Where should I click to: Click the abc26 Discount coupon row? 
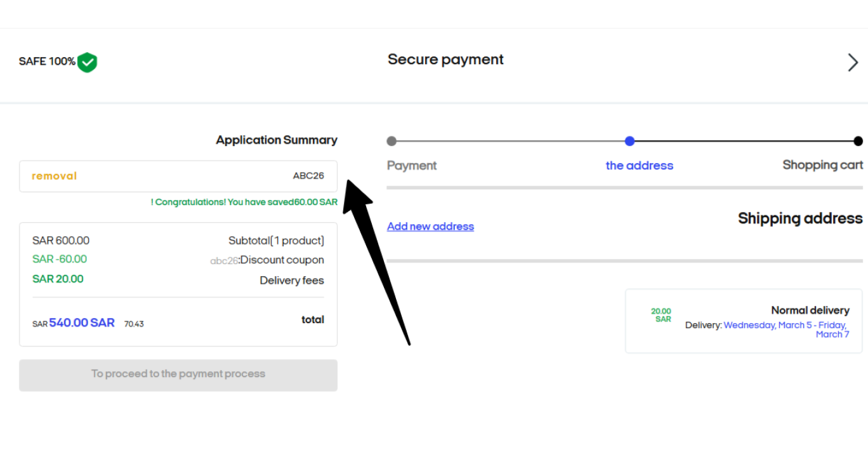pyautogui.click(x=178, y=260)
